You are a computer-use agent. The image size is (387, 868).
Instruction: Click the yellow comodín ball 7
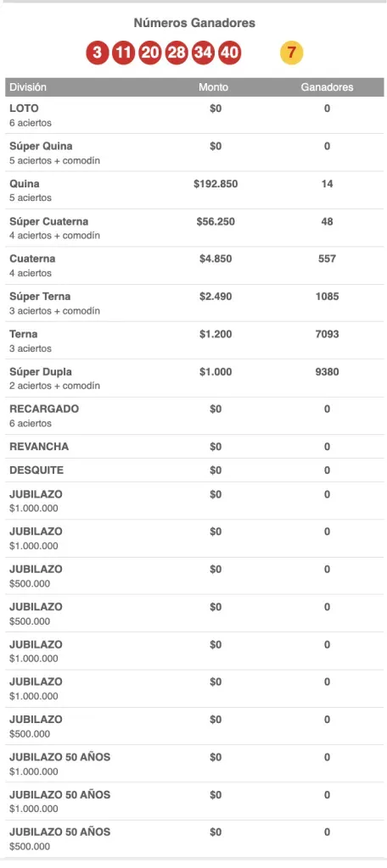pyautogui.click(x=292, y=53)
